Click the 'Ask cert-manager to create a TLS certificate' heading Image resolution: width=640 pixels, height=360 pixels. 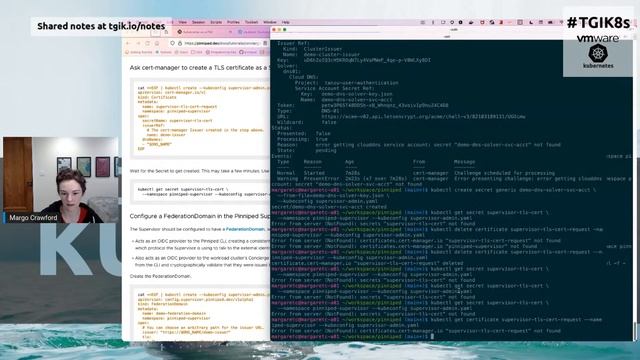point(199,68)
